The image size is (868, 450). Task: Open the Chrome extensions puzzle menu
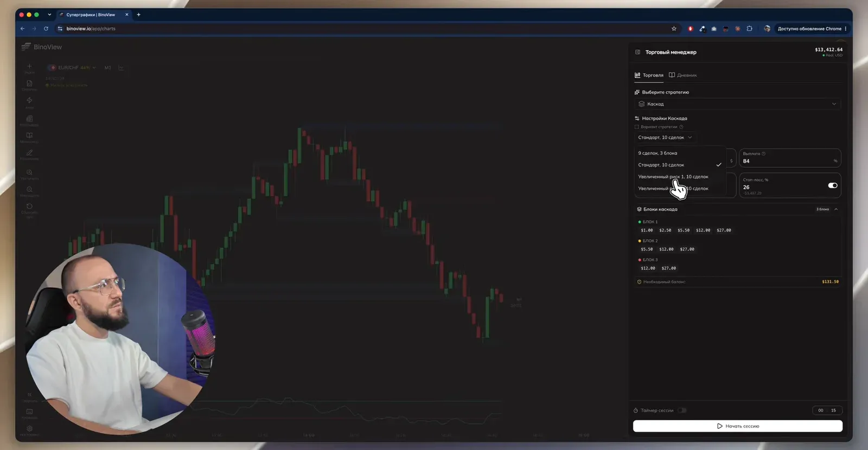click(x=749, y=29)
